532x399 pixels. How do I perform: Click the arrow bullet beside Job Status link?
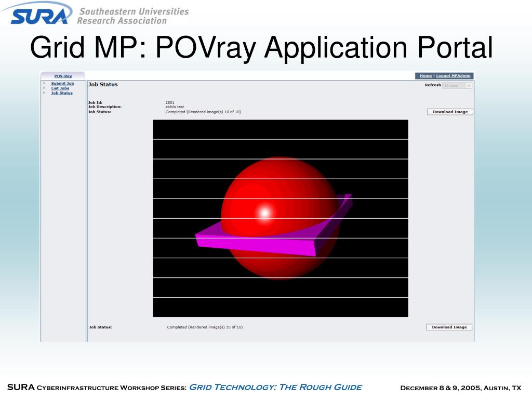click(x=44, y=93)
